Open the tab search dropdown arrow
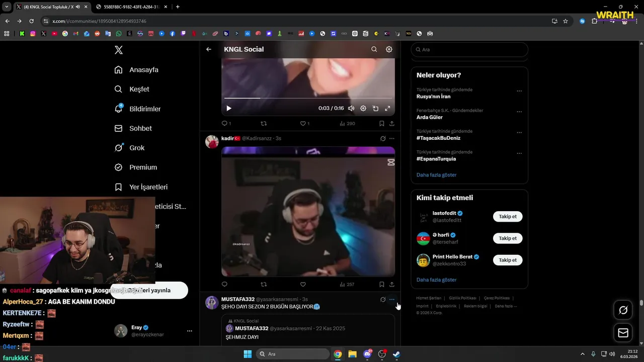Screen dimensions: 644x362 tap(7, 7)
